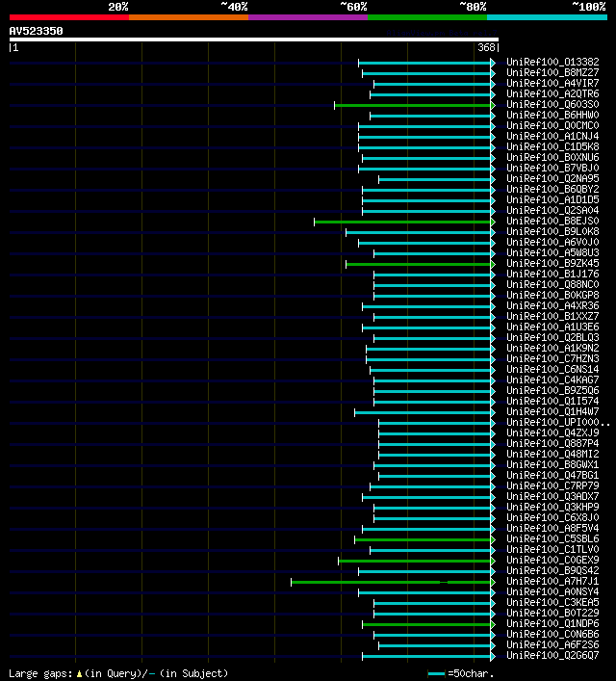This screenshot has width=616, height=681.
Task: Select the UniRef100_Q1H4W7 label
Action: click(552, 411)
